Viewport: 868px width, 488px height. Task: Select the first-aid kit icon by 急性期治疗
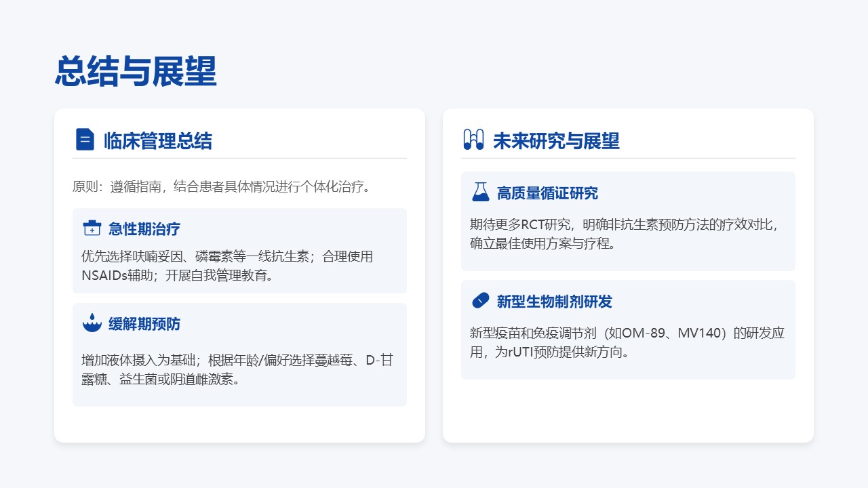point(92,228)
